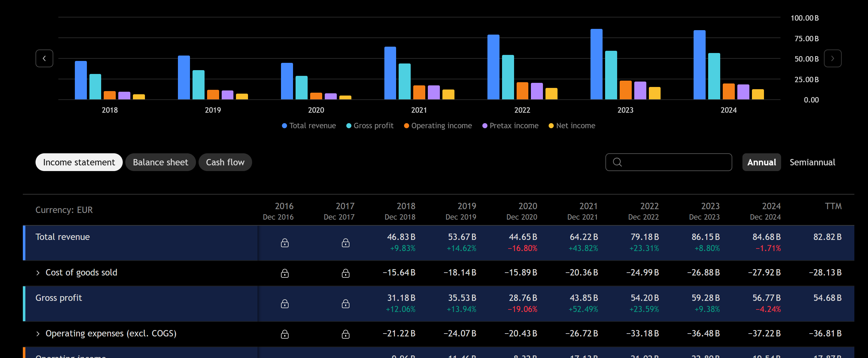Toggle Total revenue series in chart legend
The image size is (868, 358).
[309, 126]
